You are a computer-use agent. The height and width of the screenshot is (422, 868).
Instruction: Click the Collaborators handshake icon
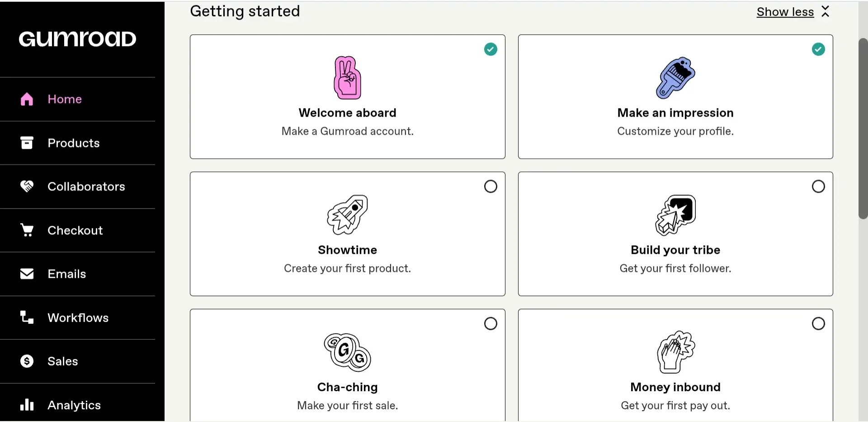[27, 186]
